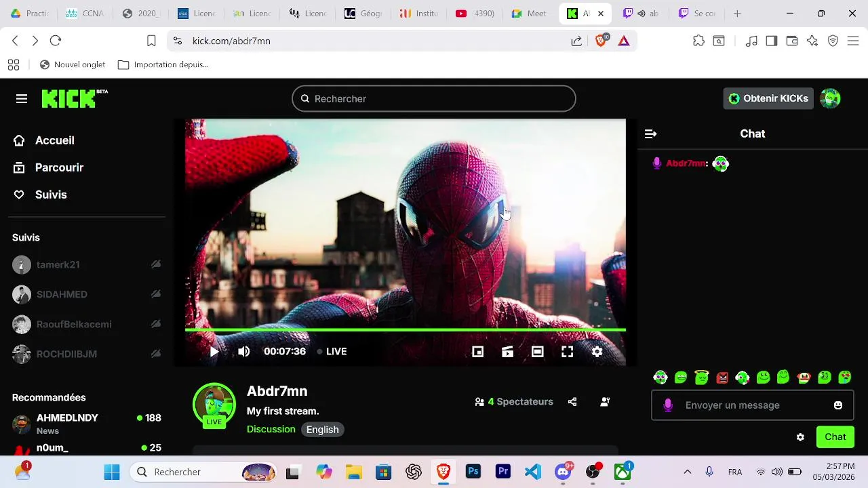Open Importation depuis bookmarks folder

(x=163, y=64)
